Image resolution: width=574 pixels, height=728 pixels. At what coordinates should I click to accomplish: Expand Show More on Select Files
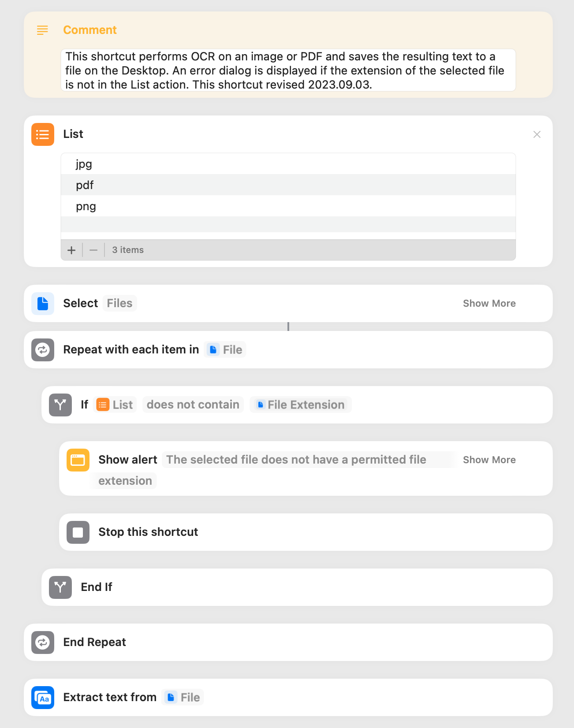click(x=489, y=304)
